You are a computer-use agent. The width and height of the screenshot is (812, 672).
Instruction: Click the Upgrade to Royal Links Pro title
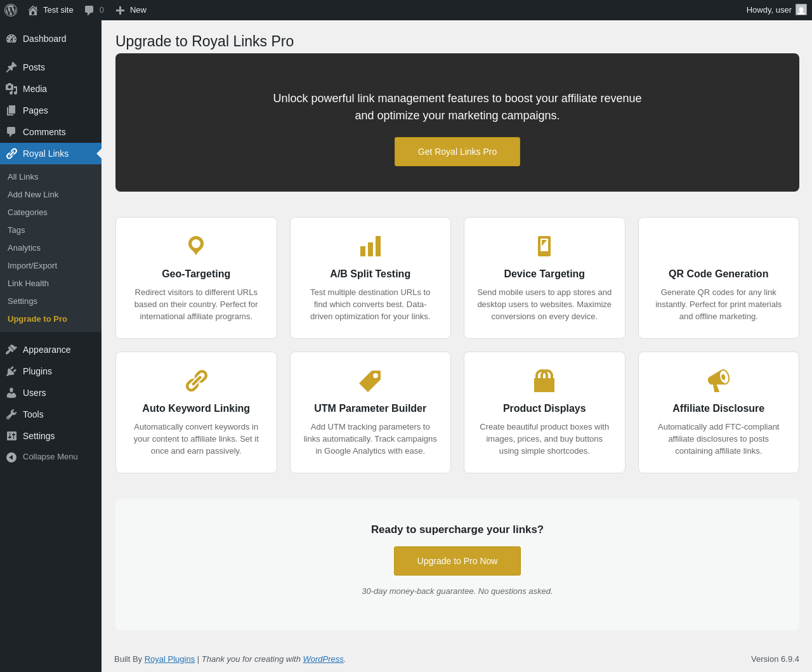click(204, 41)
